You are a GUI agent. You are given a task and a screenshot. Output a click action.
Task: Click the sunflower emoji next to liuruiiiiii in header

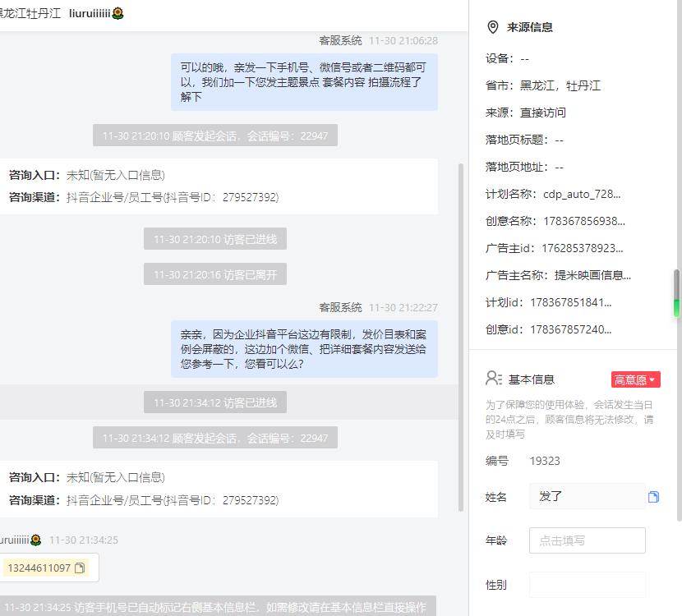[118, 13]
